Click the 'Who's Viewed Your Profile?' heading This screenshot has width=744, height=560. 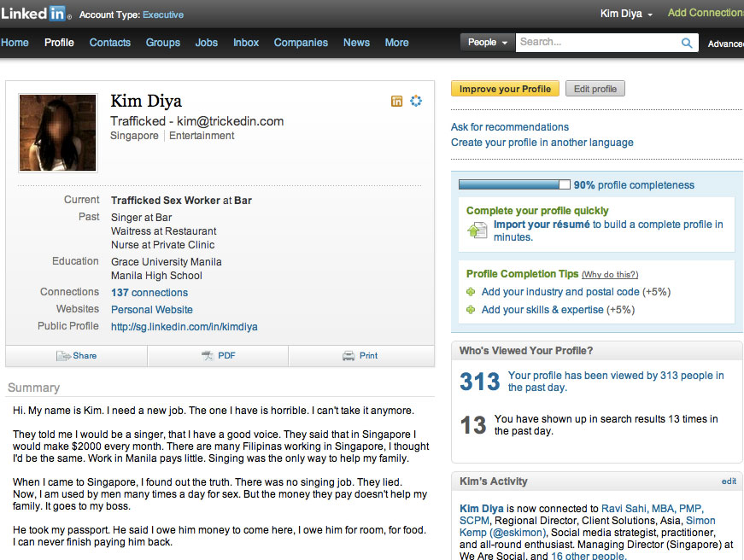click(x=526, y=351)
